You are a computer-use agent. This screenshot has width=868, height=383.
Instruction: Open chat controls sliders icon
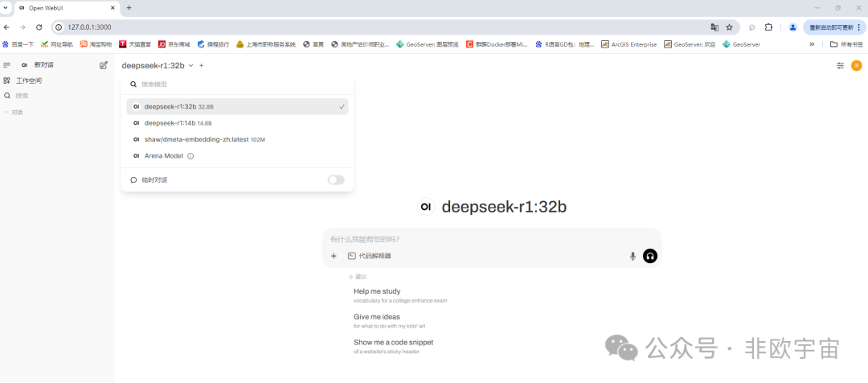tap(840, 65)
